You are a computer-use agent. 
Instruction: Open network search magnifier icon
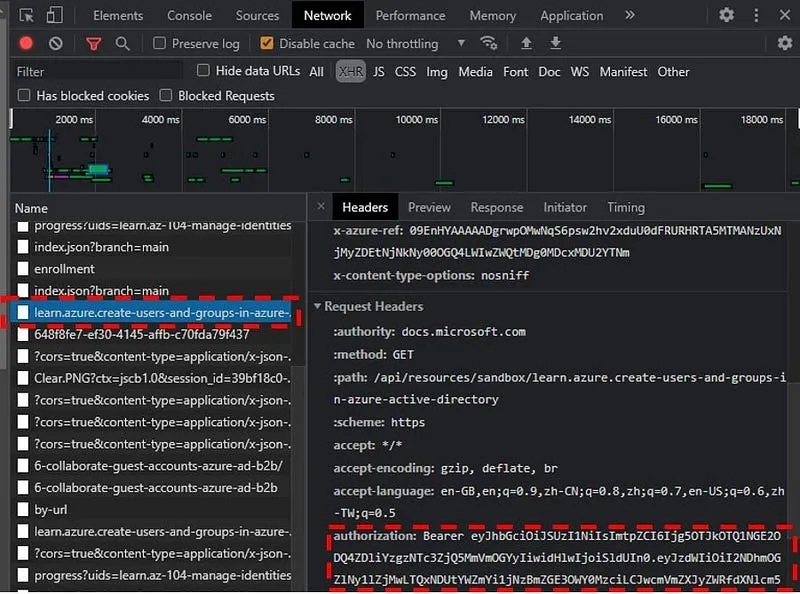tap(122, 43)
